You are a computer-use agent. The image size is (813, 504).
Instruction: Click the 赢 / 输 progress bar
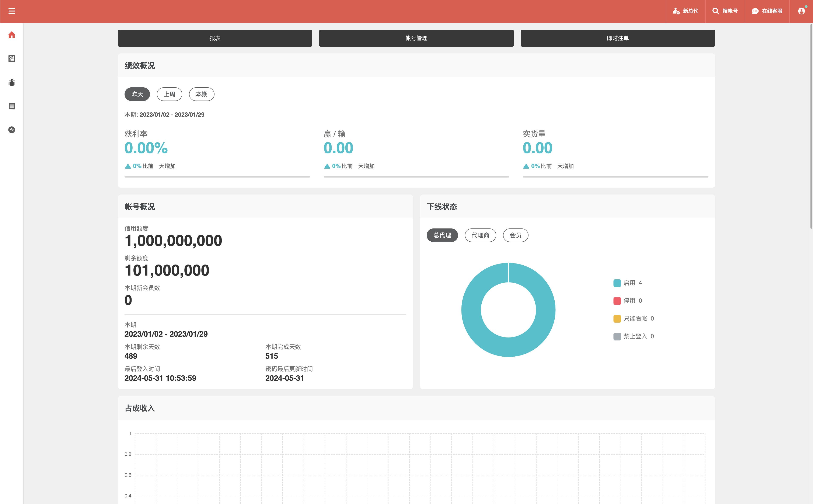[416, 177]
